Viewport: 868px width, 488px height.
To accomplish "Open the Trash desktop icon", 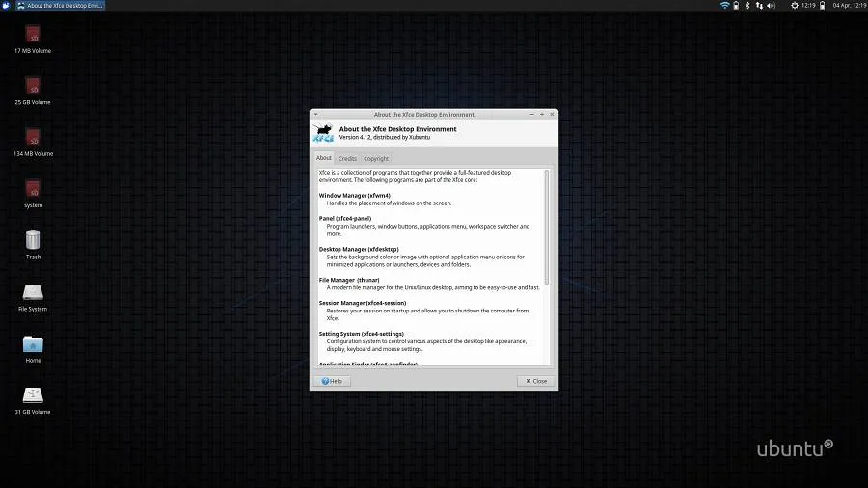I will coord(33,240).
